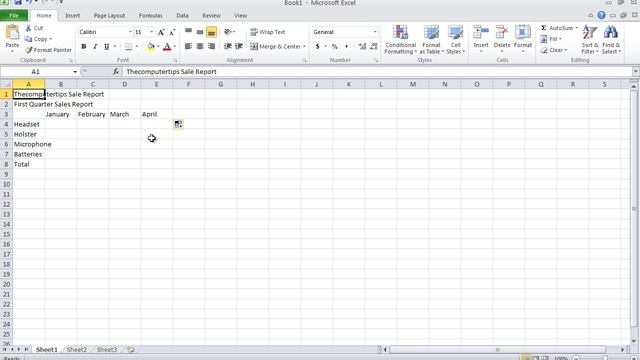Viewport: 640px width, 360px height.
Task: Open the File tab
Action: click(x=14, y=16)
